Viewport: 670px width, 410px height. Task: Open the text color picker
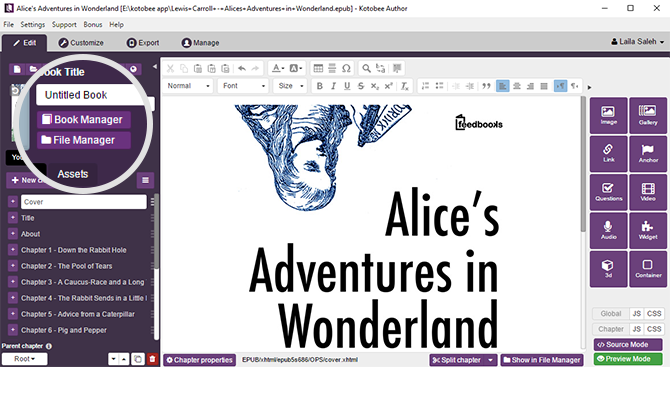(275, 68)
